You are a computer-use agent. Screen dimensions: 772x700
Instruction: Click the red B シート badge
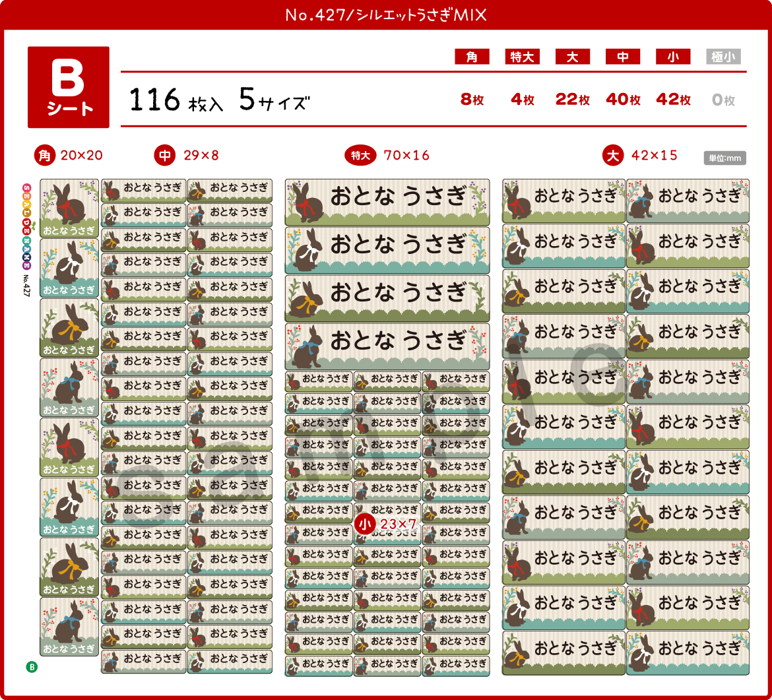pos(69,87)
